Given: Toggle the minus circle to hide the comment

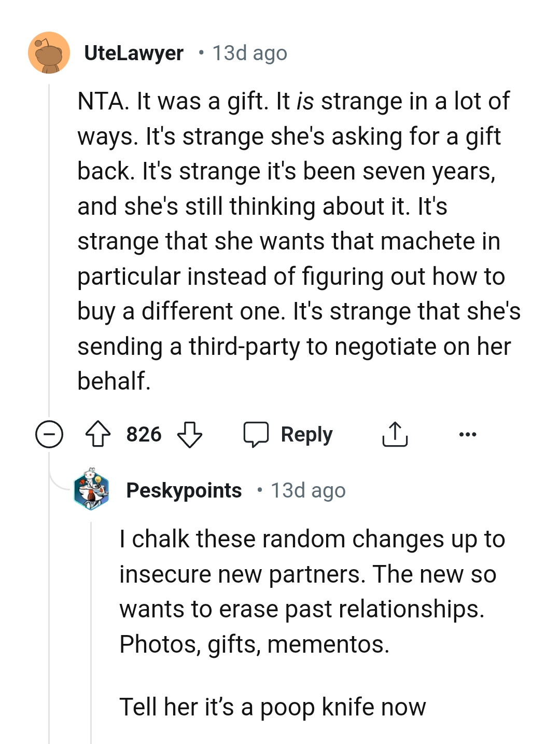Looking at the screenshot, I should click(x=49, y=434).
